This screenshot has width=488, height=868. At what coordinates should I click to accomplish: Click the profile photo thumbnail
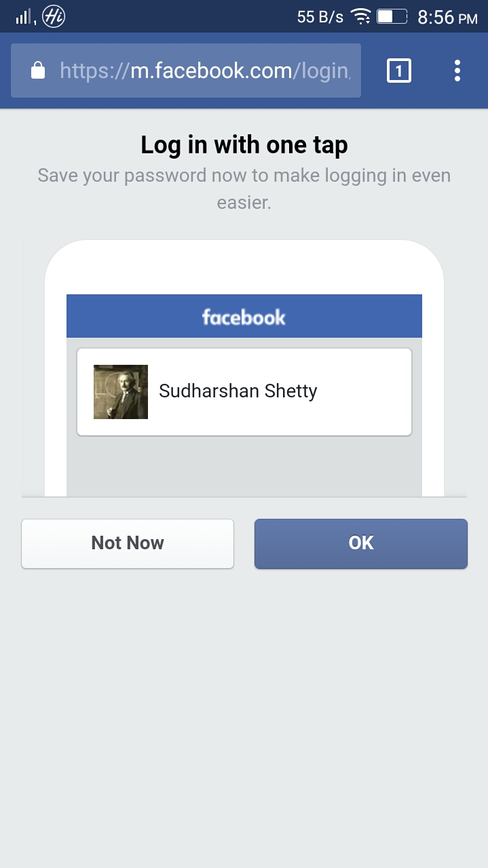121,392
